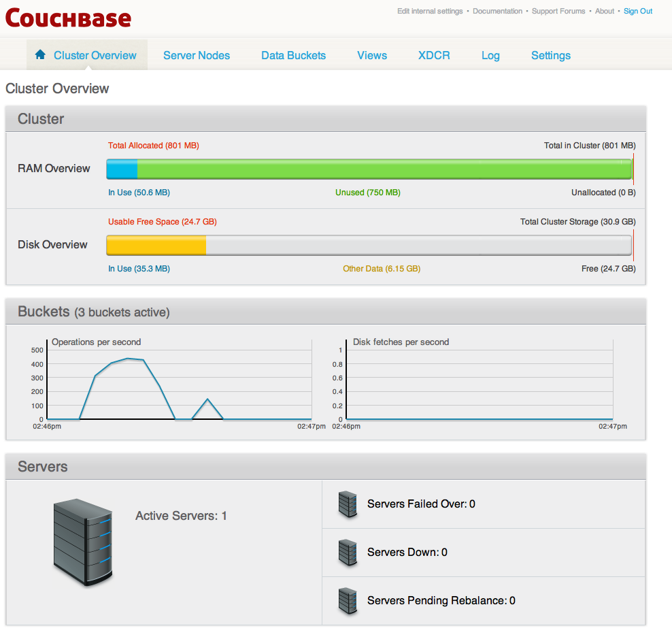672x641 pixels.
Task: Switch to the XDCR tab
Action: [434, 55]
